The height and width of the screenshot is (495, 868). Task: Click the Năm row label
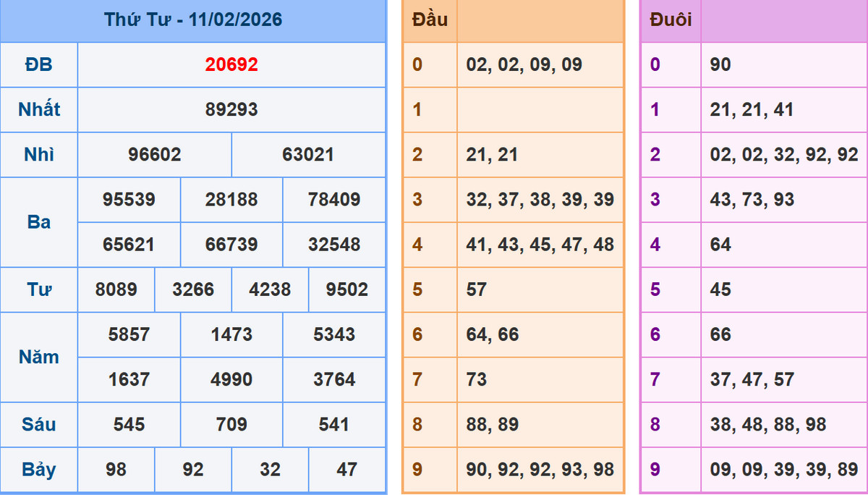click(x=39, y=357)
